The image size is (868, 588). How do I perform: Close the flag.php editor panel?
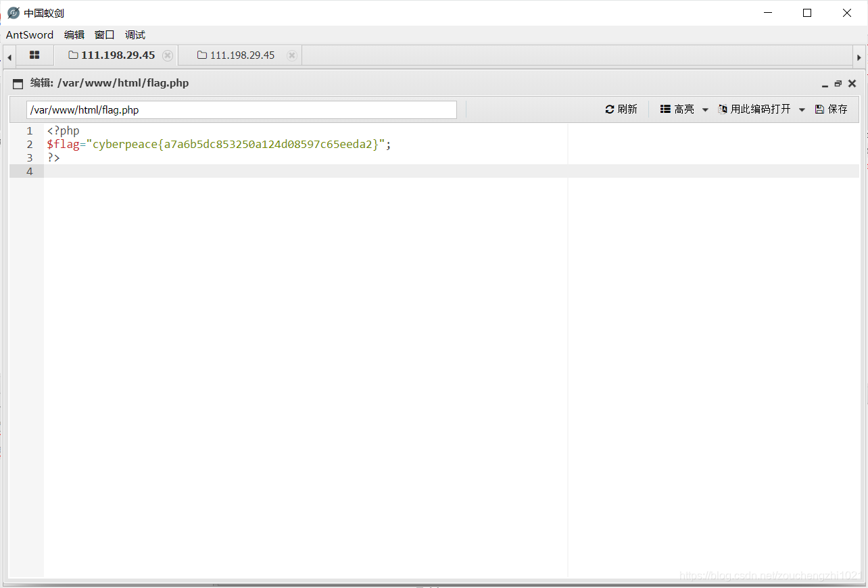tap(852, 84)
